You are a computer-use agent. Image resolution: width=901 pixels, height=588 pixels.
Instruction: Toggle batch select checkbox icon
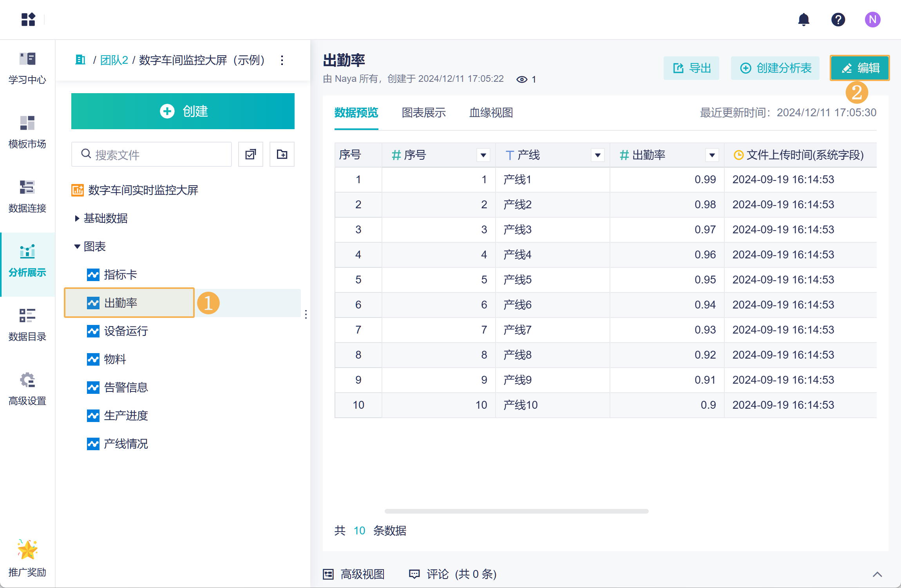coord(251,154)
